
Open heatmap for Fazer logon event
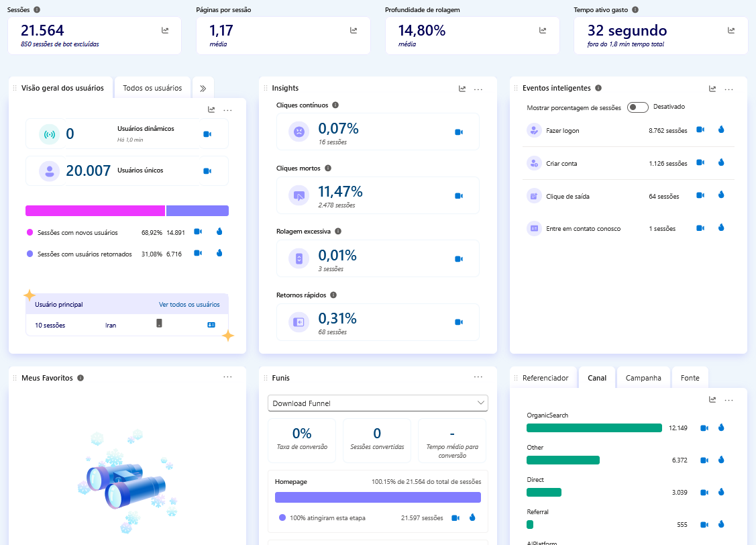[721, 130]
